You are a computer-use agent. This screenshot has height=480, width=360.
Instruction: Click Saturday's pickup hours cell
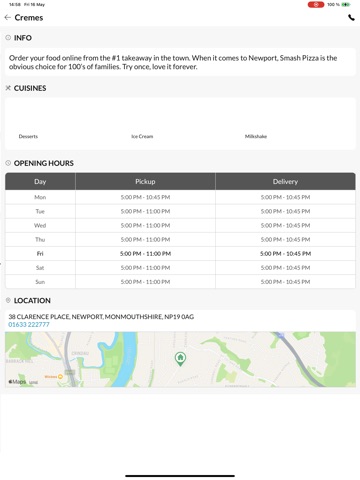145,268
